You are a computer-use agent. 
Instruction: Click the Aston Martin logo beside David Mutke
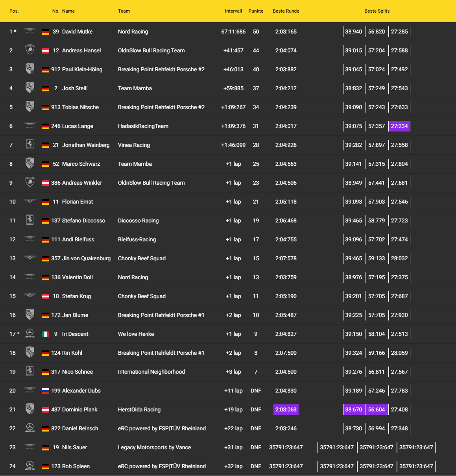pos(30,31)
